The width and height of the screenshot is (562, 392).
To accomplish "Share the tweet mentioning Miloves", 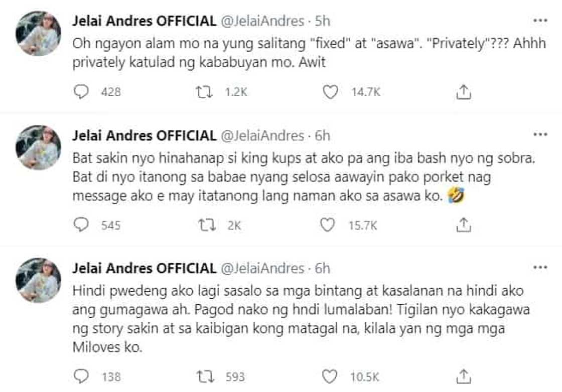I will 464,375.
